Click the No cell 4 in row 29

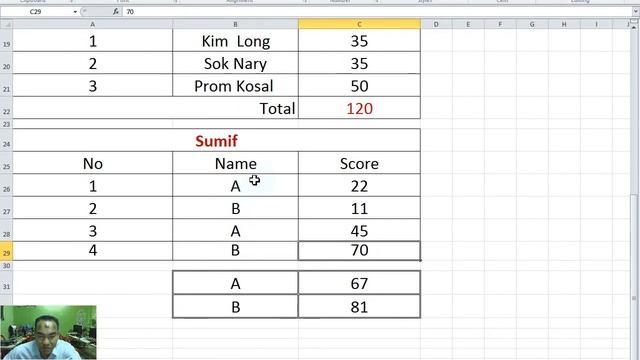click(x=93, y=251)
